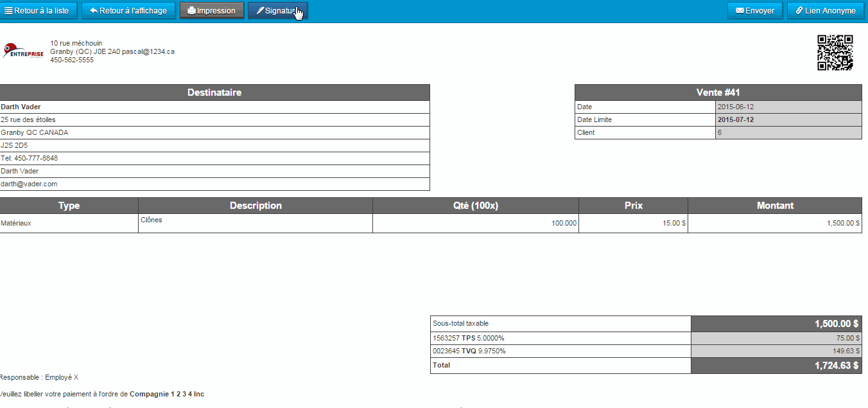Click the chain link icon for Lien Anonyme
The width and height of the screenshot is (868, 408).
(x=799, y=11)
